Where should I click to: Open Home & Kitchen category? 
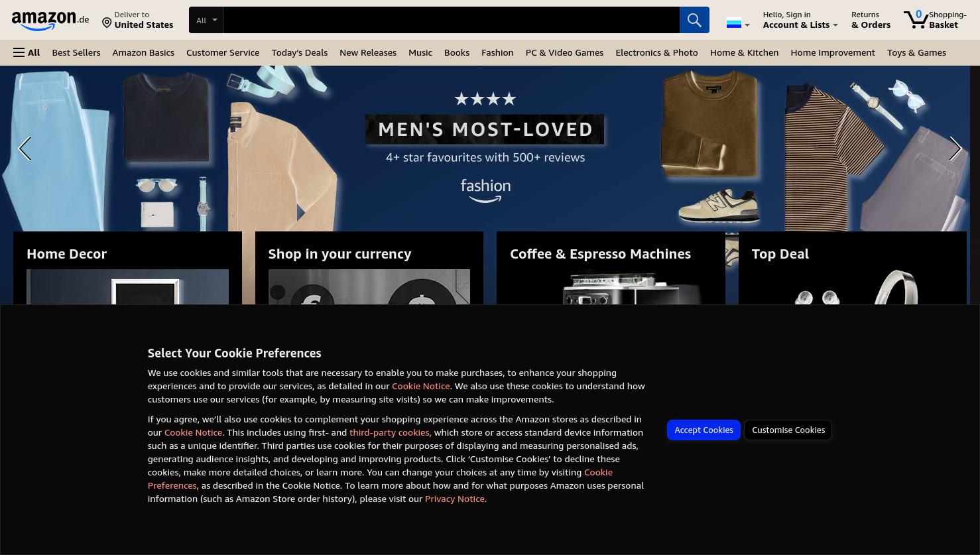[x=744, y=52]
